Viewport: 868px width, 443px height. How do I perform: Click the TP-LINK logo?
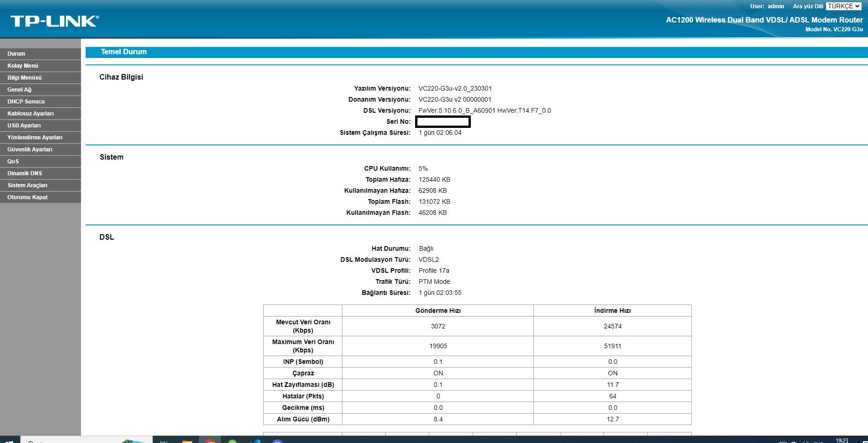coord(55,21)
